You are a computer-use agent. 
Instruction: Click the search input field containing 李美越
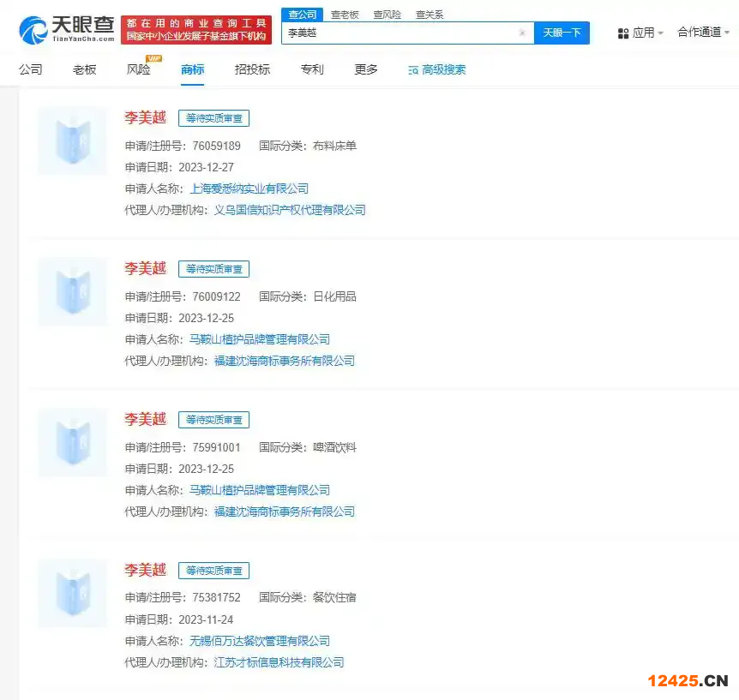coord(399,33)
